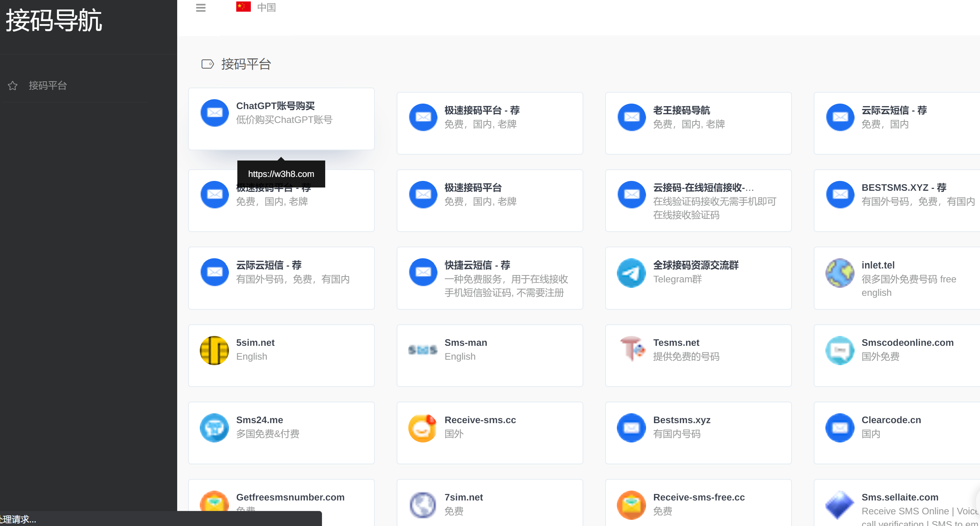Screen dimensions: 980x526
Task: Click the Receive-sms.cc title text
Action: click(x=480, y=420)
